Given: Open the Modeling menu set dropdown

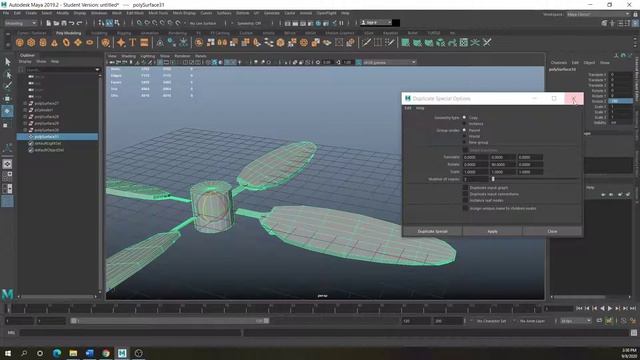Looking at the screenshot, I should click(x=21, y=23).
